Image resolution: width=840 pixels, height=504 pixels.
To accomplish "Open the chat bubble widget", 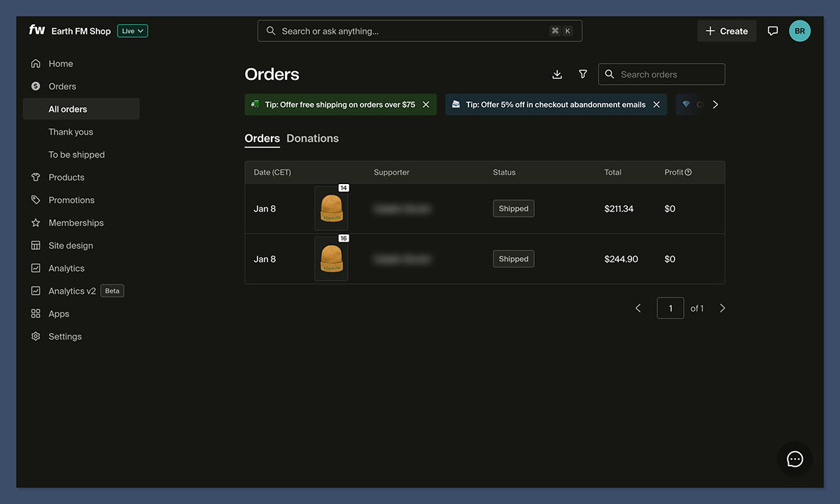I will [794, 459].
